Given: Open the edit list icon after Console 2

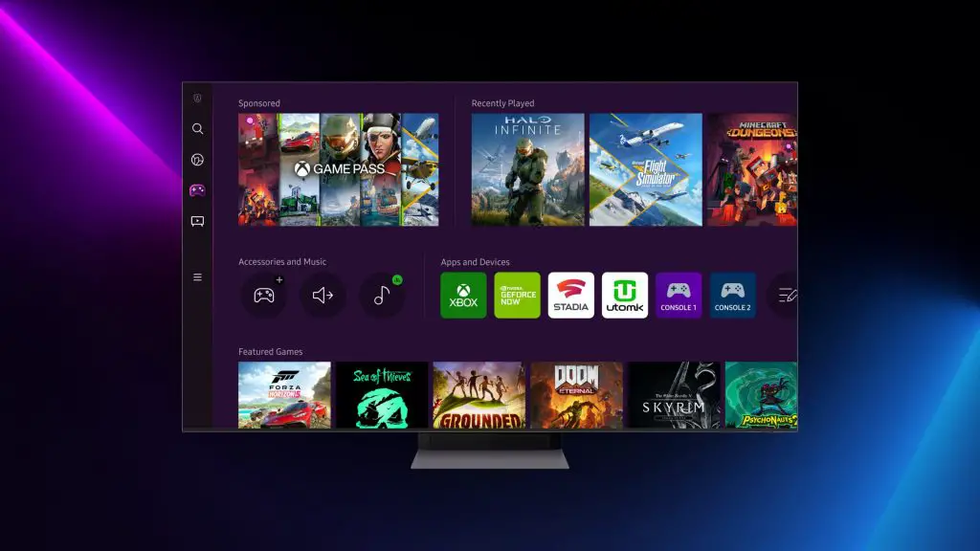Looking at the screenshot, I should point(785,295).
